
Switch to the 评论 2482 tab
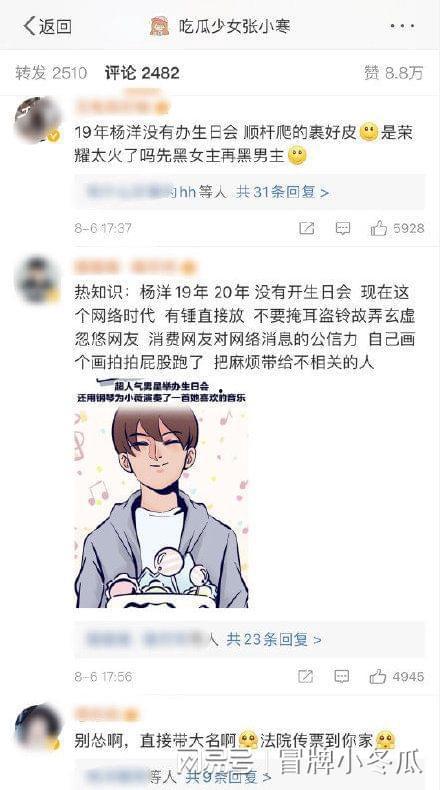tap(142, 73)
